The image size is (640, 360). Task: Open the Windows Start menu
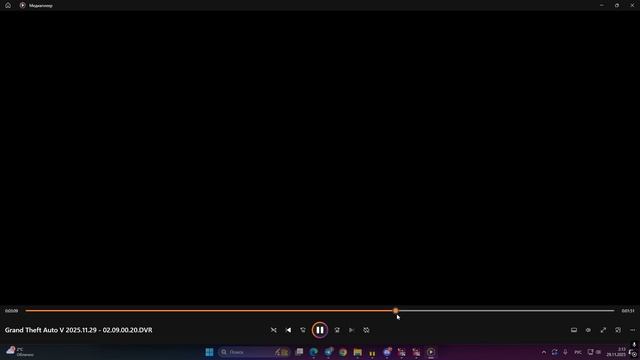[209, 352]
